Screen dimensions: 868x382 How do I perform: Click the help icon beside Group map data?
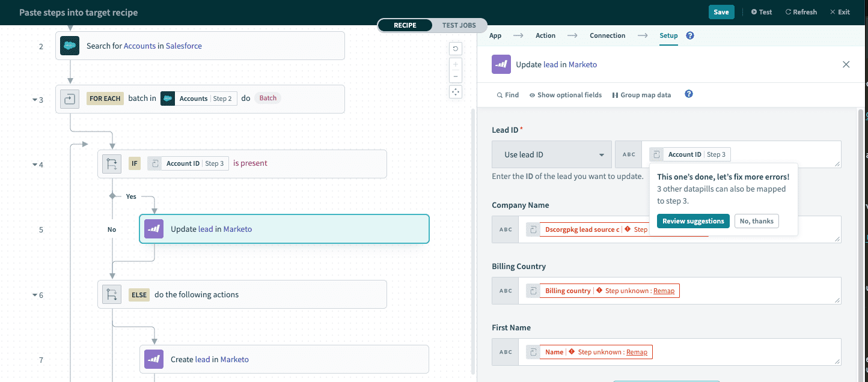click(x=689, y=94)
